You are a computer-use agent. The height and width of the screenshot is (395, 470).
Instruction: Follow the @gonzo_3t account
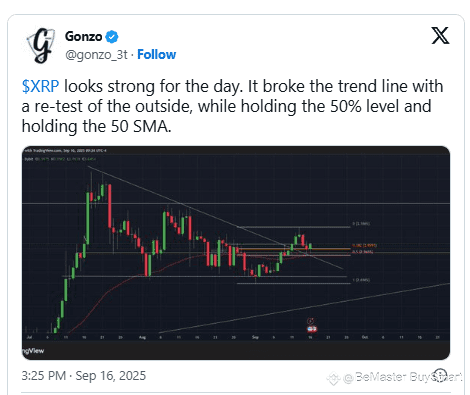157,54
